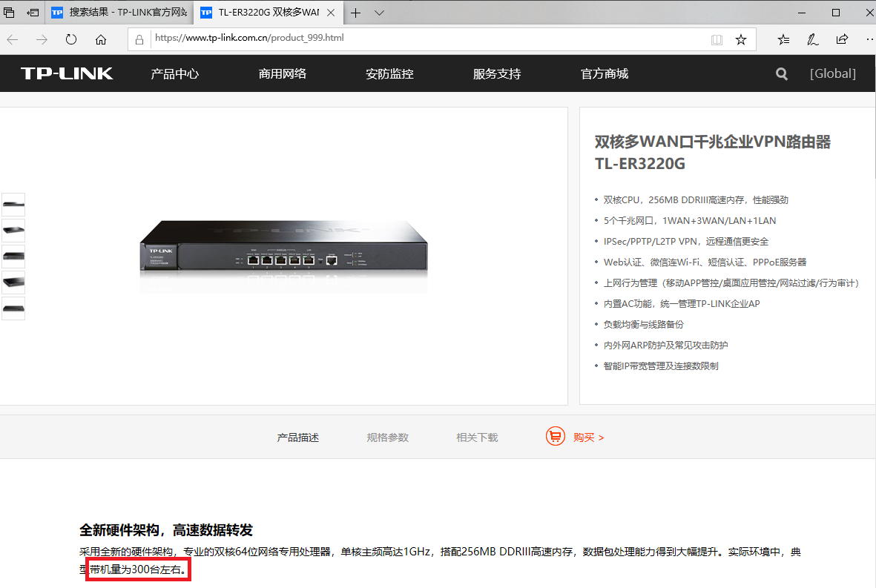Click the 购买 > link
Viewport: 876px width, 588px height.
[x=588, y=437]
